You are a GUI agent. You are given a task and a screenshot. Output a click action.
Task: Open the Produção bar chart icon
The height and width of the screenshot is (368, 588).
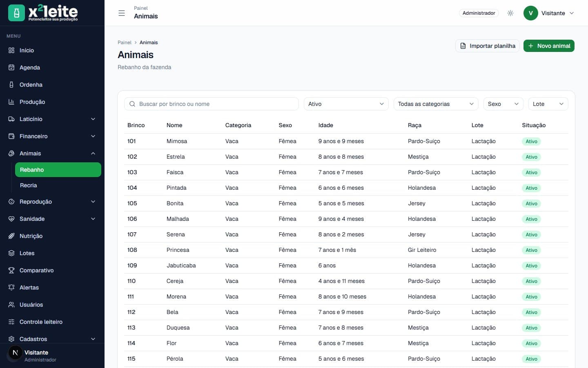click(x=11, y=102)
